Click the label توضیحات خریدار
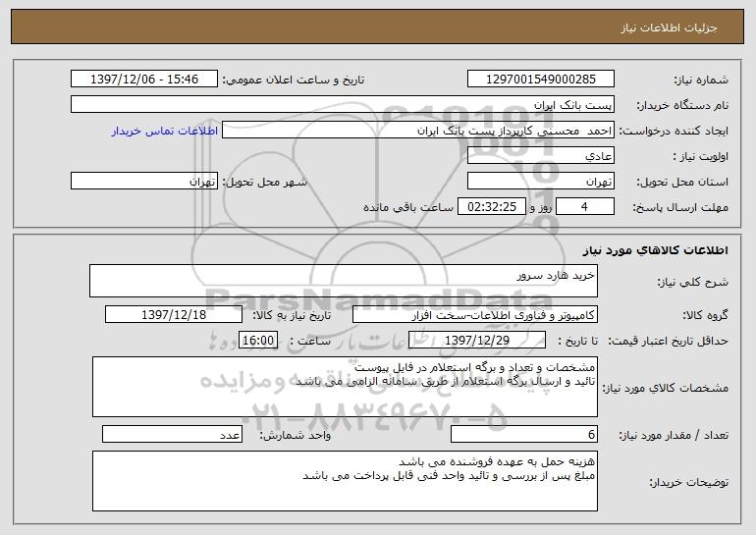 [x=689, y=482]
